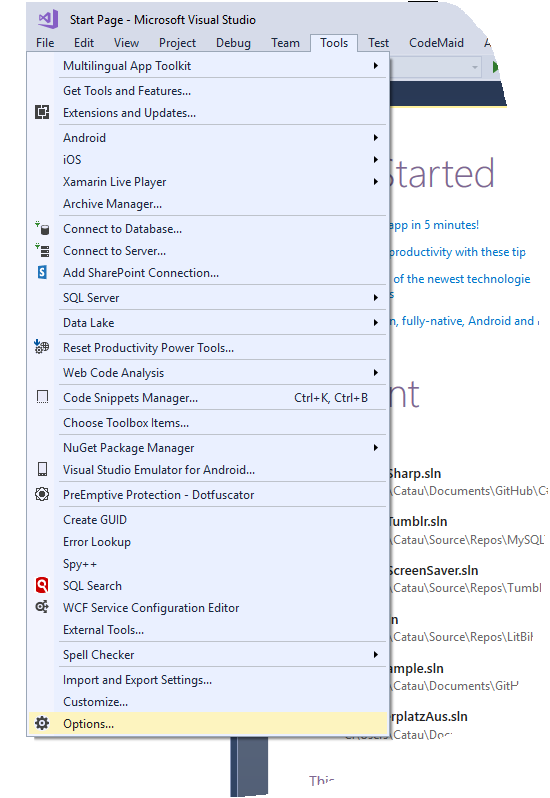Click the Options gear icon

(x=42, y=723)
